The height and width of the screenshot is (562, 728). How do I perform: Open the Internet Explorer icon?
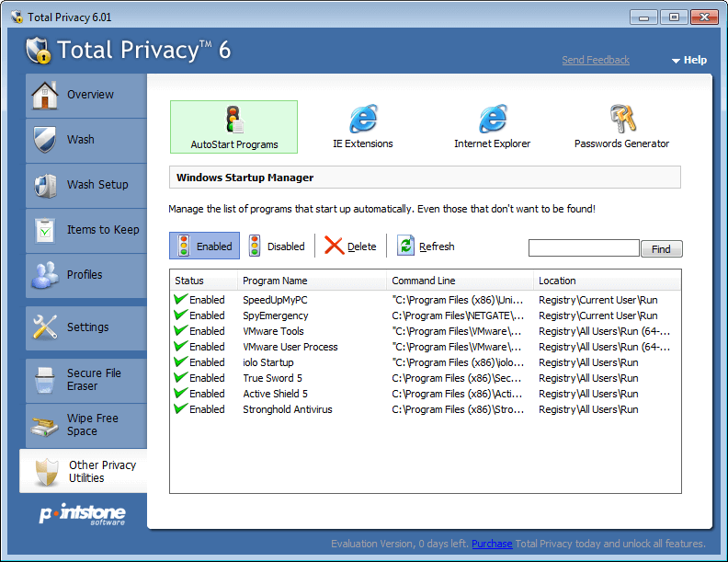(493, 119)
